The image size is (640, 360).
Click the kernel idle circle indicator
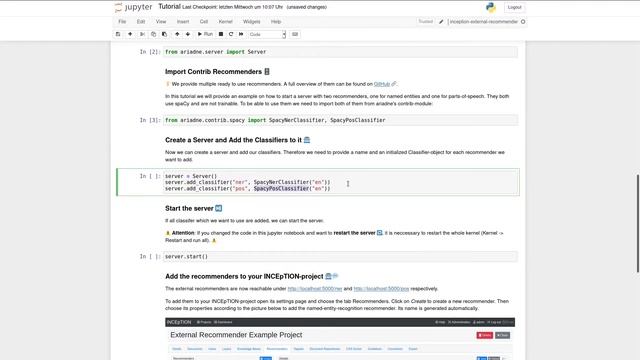click(x=523, y=22)
